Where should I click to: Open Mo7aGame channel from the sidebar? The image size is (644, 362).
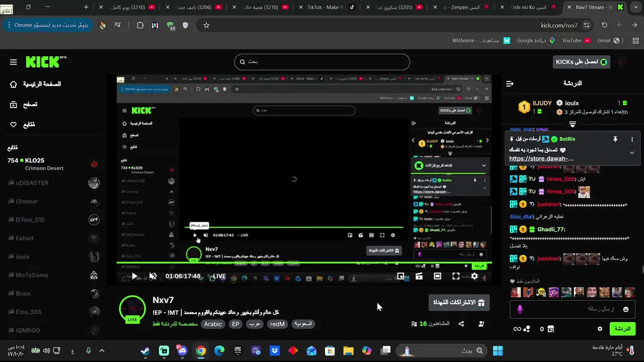(53, 275)
